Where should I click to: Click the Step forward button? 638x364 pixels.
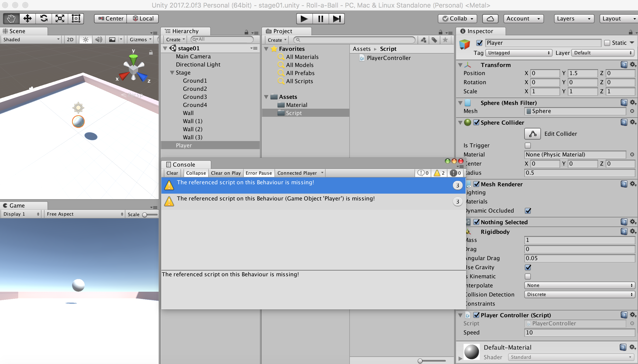pyautogui.click(x=336, y=19)
